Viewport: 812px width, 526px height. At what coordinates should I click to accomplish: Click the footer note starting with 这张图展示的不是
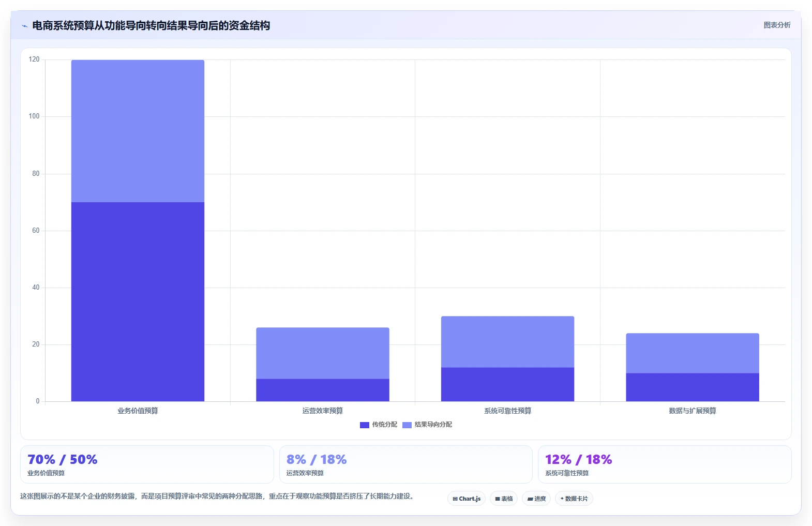click(217, 496)
